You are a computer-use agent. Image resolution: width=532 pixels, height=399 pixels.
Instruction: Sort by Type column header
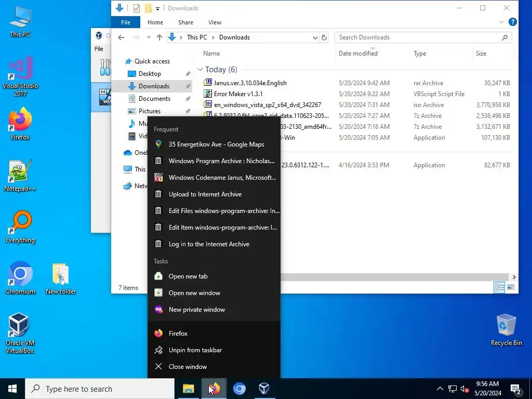pyautogui.click(x=441, y=54)
